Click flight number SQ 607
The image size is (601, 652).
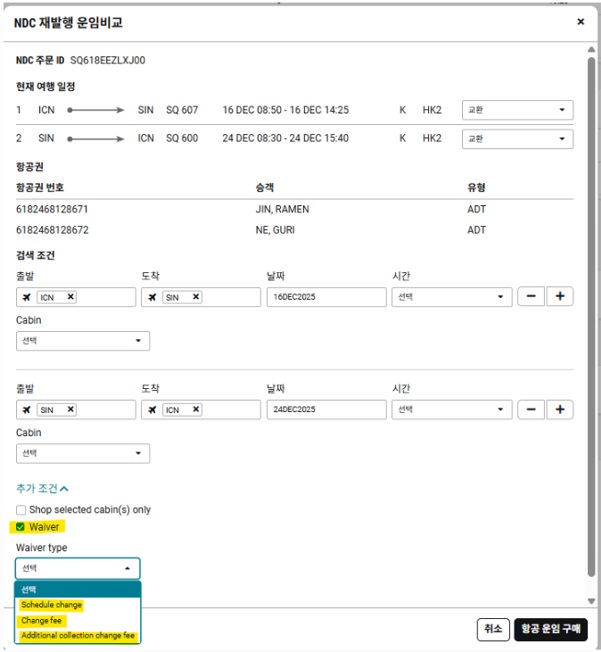click(182, 110)
